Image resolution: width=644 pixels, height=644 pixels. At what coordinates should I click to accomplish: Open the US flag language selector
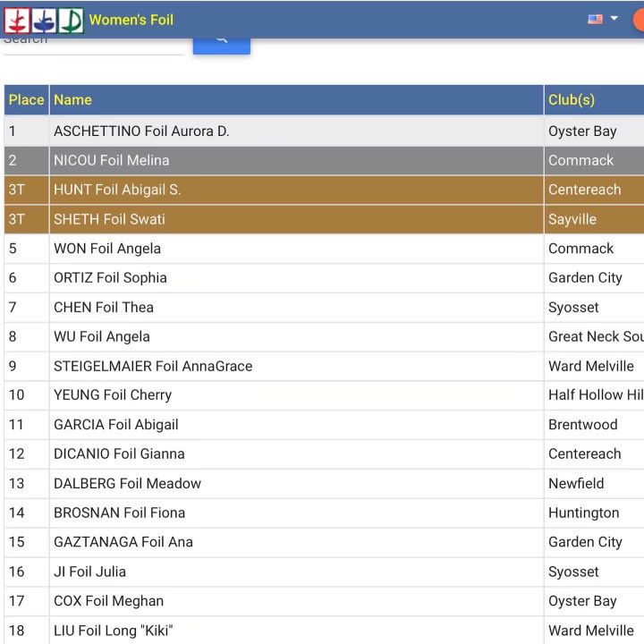pyautogui.click(x=595, y=19)
